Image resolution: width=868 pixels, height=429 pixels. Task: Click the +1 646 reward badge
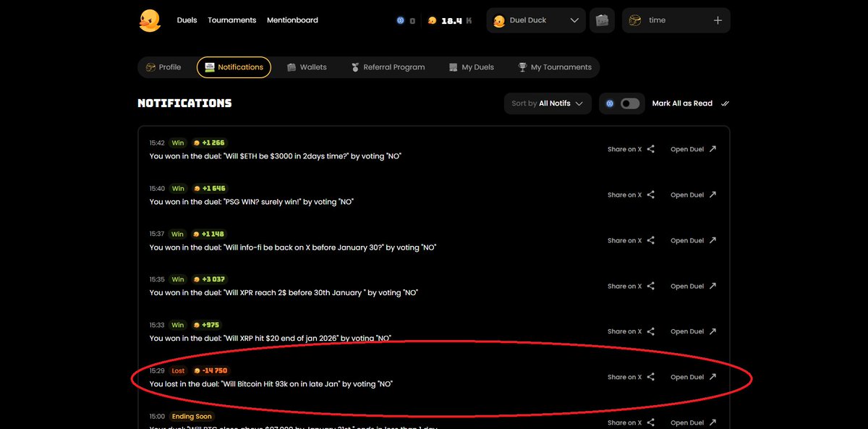pyautogui.click(x=210, y=189)
